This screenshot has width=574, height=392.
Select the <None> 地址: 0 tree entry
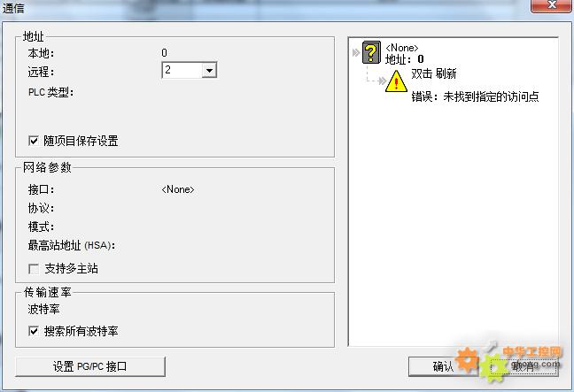[x=404, y=53]
